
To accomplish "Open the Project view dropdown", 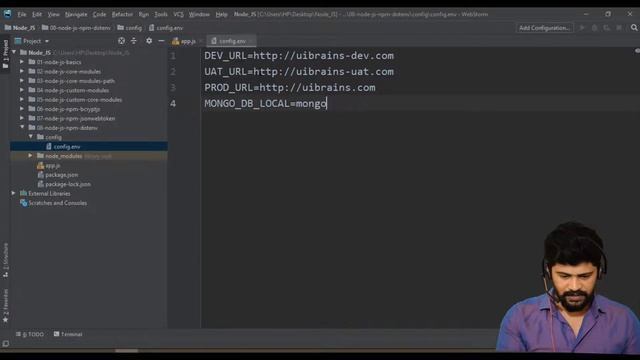I will 32,41.
